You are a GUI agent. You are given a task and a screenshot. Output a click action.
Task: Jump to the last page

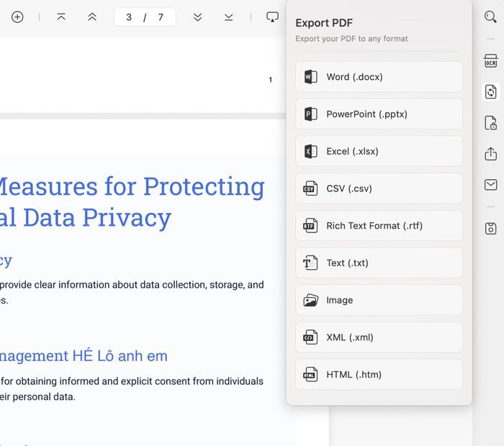(x=228, y=17)
